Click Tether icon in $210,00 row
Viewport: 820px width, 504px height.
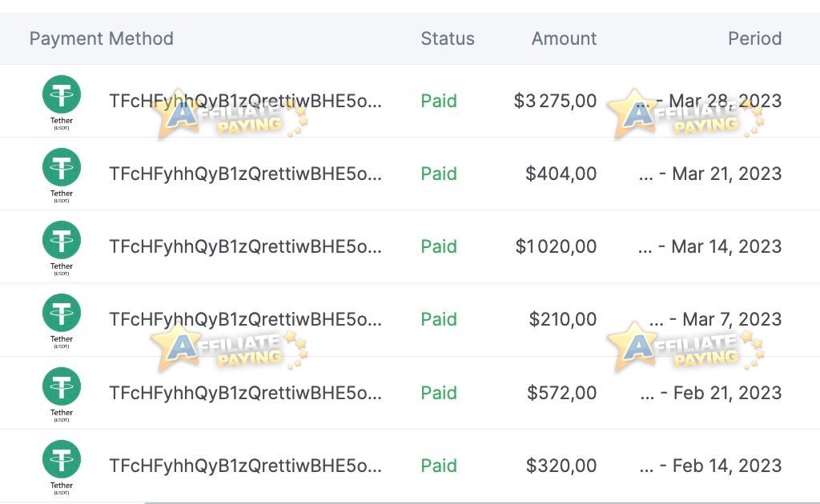[61, 313]
